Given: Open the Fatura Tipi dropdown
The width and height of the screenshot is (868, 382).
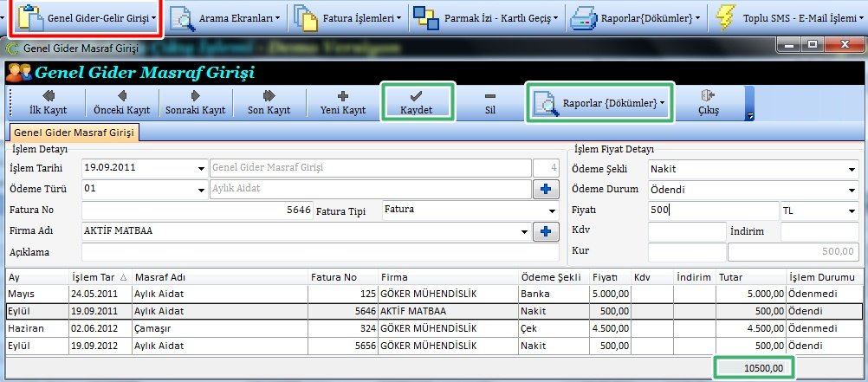Looking at the screenshot, I should [551, 210].
